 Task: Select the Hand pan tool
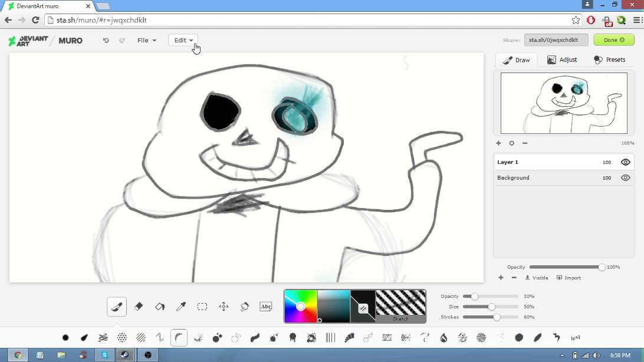tap(245, 306)
